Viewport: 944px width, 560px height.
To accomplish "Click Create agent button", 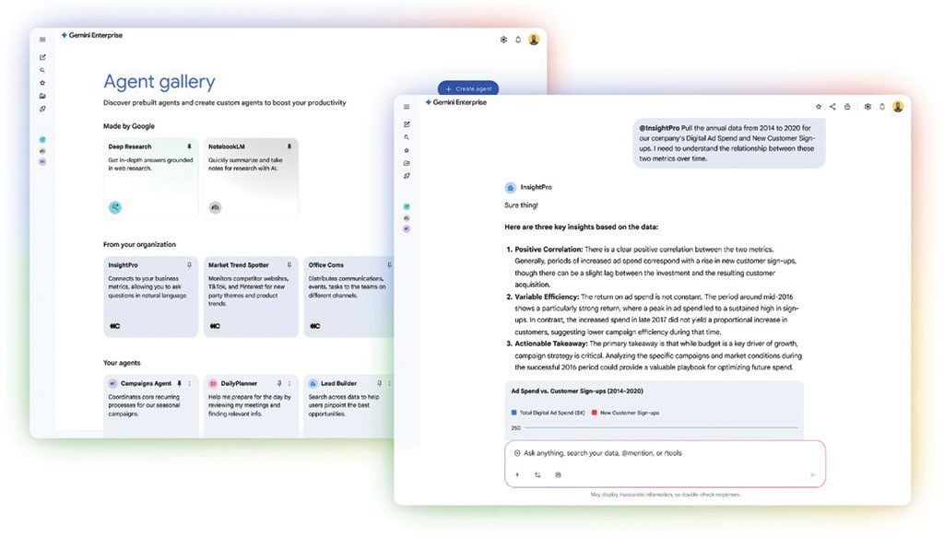I will (468, 88).
